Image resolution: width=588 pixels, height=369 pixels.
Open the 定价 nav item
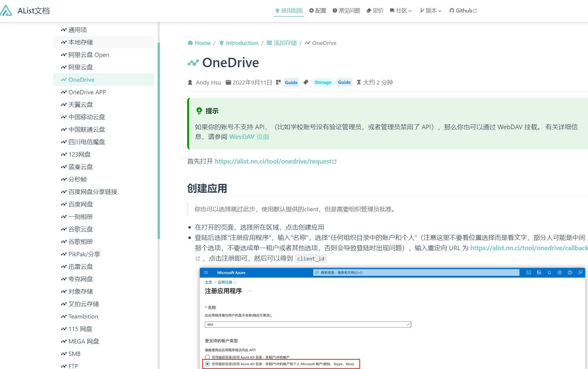coord(375,11)
